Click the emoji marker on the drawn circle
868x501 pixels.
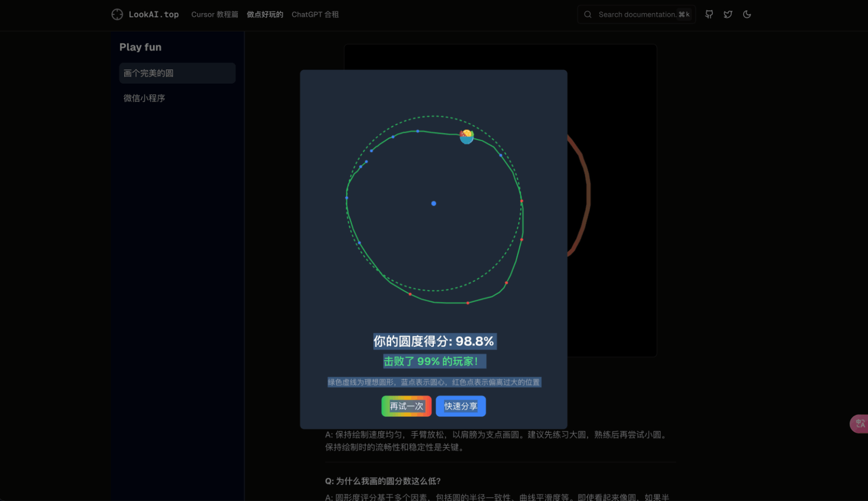pyautogui.click(x=467, y=136)
